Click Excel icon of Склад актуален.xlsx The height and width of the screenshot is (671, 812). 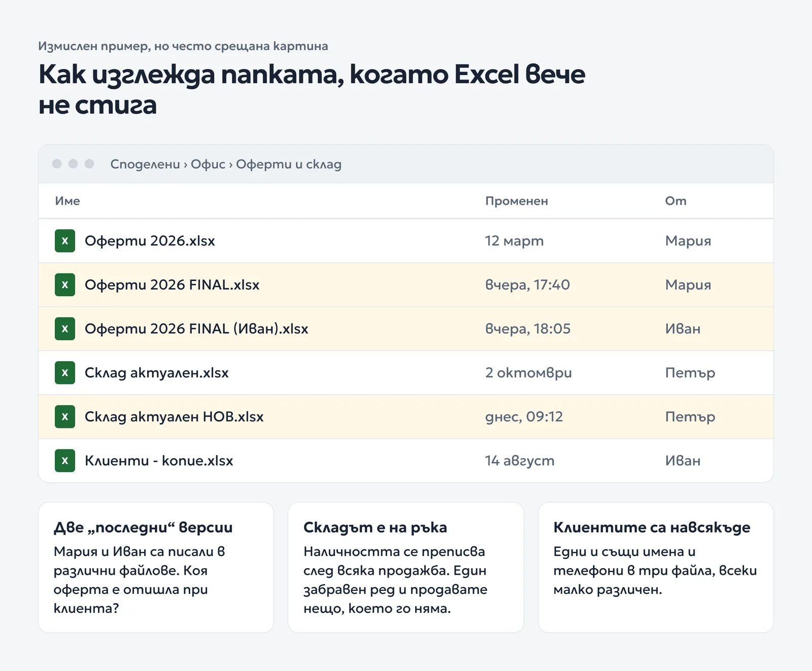pyautogui.click(x=65, y=373)
